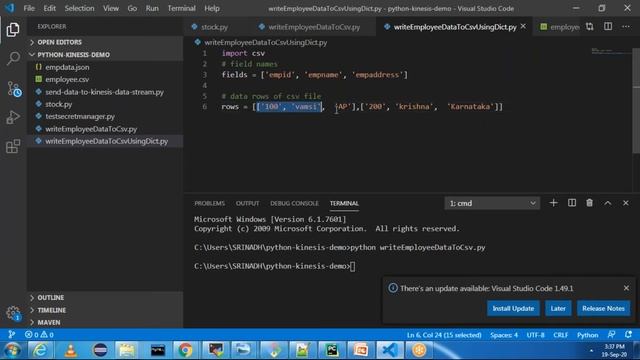
Task: Open the Help menu
Action: click(212, 8)
